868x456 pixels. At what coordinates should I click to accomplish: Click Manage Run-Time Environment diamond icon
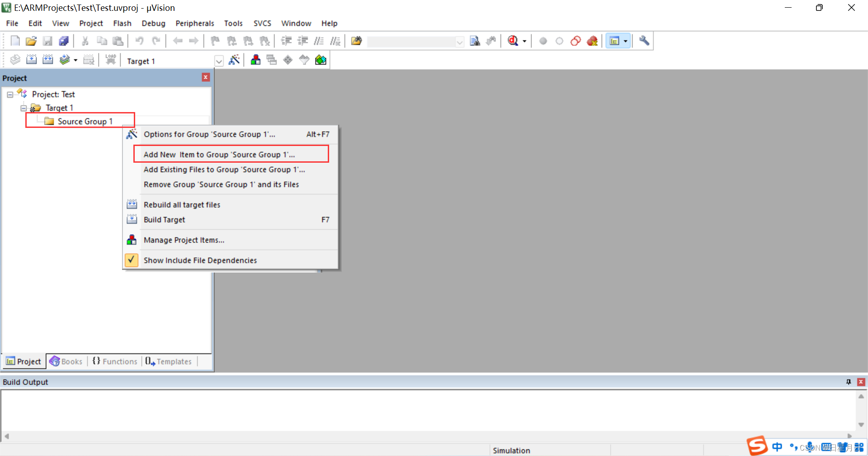point(288,60)
